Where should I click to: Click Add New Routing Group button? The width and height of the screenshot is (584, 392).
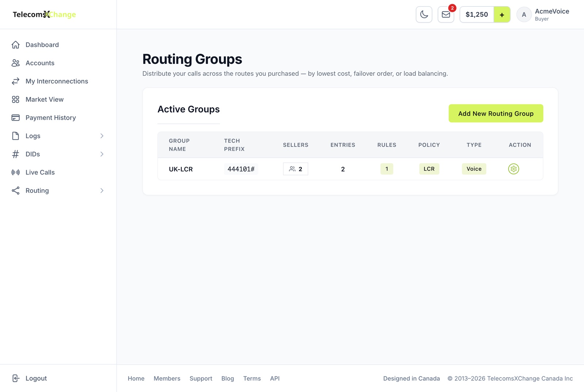496,113
